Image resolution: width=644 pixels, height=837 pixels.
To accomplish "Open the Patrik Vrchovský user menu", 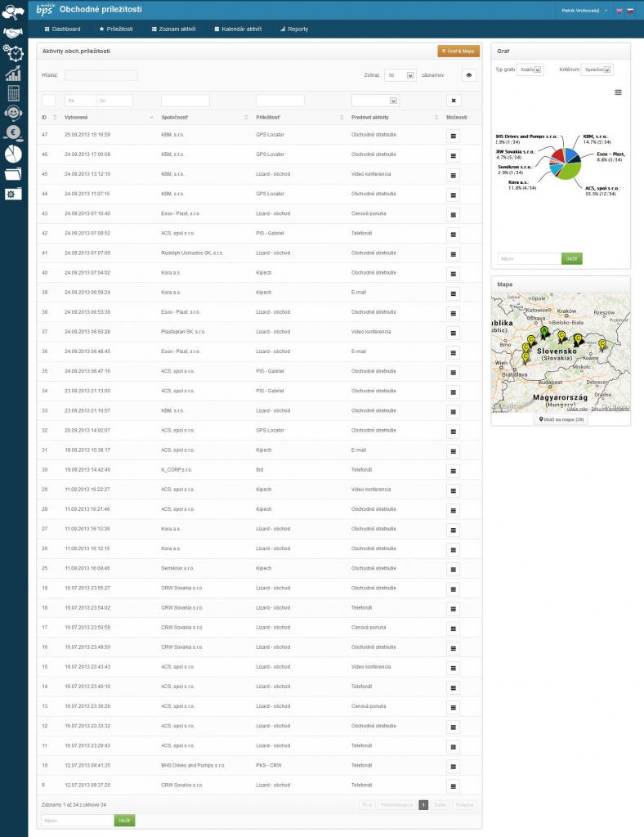I will click(x=584, y=11).
